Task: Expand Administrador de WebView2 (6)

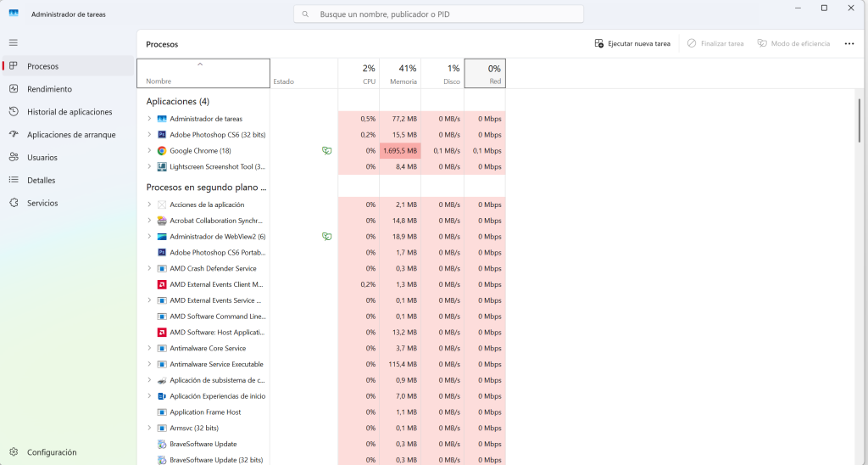Action: pyautogui.click(x=149, y=237)
